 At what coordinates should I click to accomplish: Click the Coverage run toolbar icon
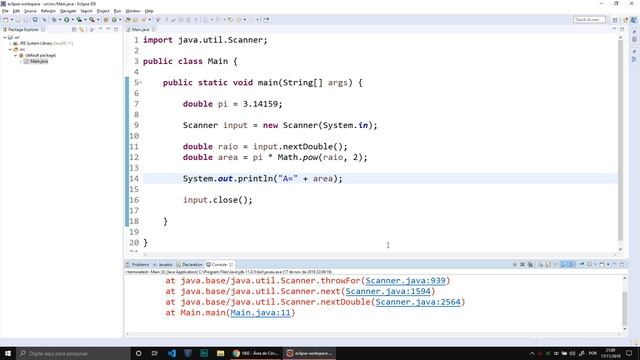79,20
